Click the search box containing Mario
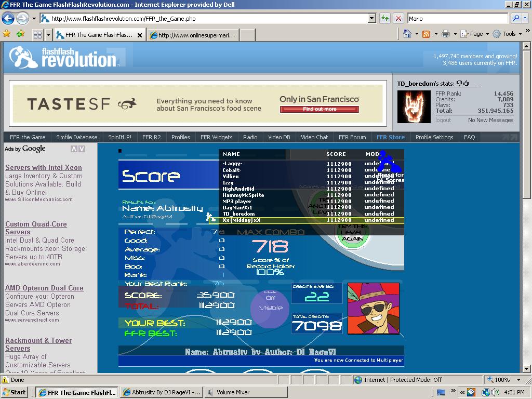Image resolution: width=532 pixels, height=399 pixels. [x=457, y=18]
